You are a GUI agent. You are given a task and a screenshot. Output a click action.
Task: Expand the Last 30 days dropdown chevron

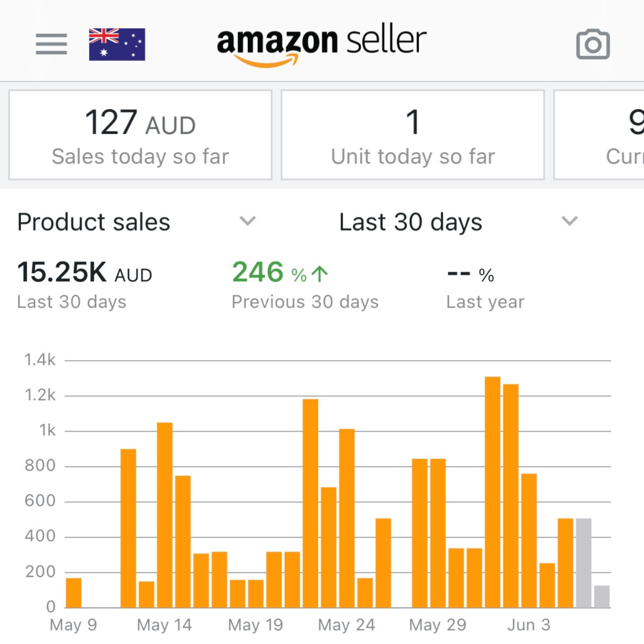pyautogui.click(x=569, y=221)
